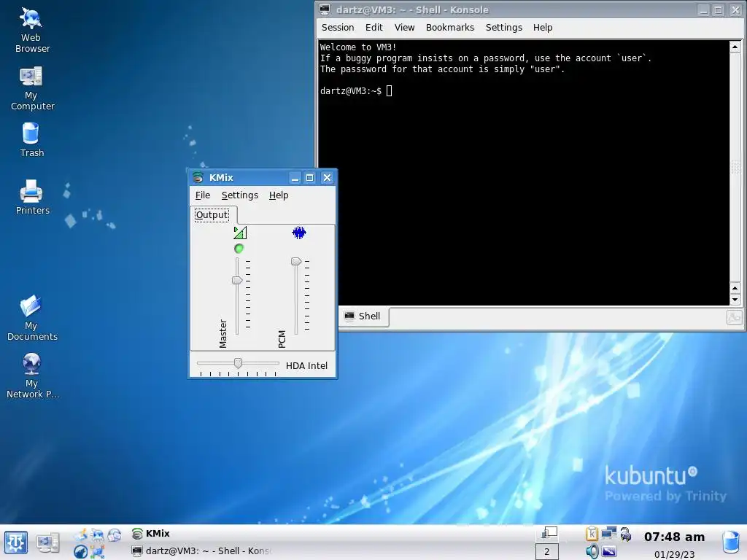
Task: Close the KMix window
Action: [x=327, y=178]
